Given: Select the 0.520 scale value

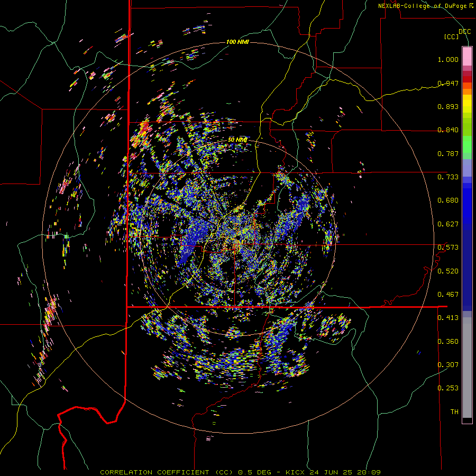Looking at the screenshot, I should 448,271.
